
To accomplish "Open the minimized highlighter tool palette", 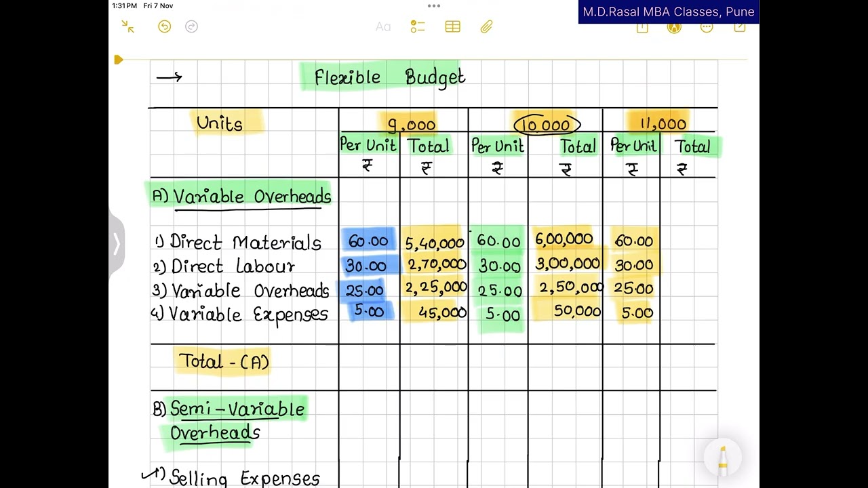I will (x=723, y=457).
